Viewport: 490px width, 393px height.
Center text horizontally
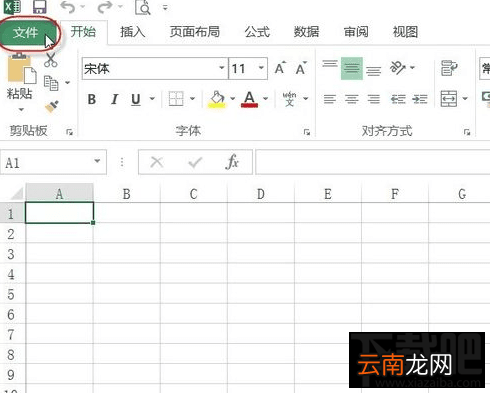[x=352, y=99]
